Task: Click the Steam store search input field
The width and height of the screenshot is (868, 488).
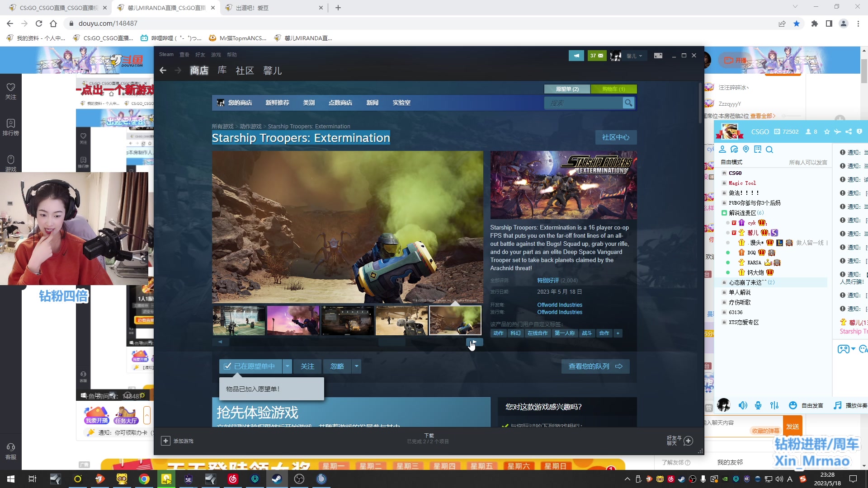Action: 584,103
